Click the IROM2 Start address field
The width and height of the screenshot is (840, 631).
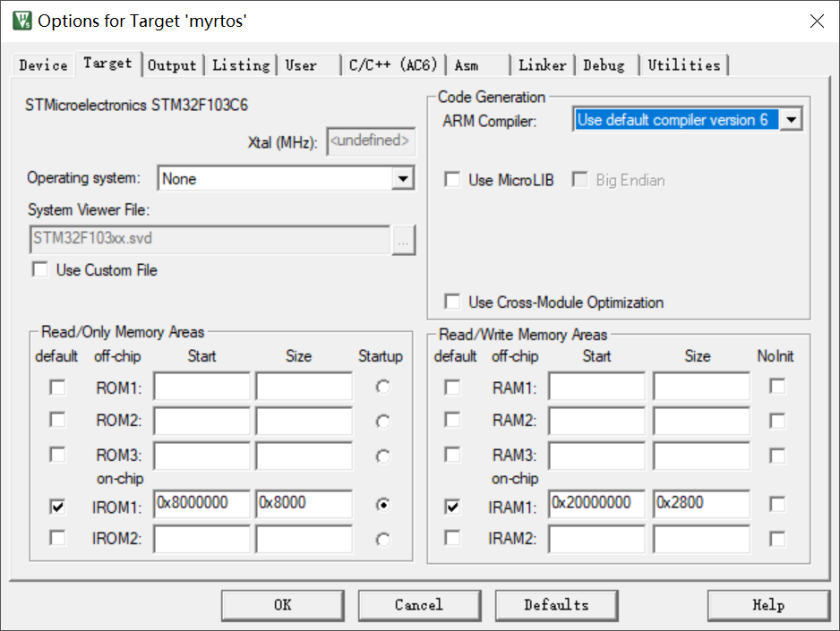point(202,539)
